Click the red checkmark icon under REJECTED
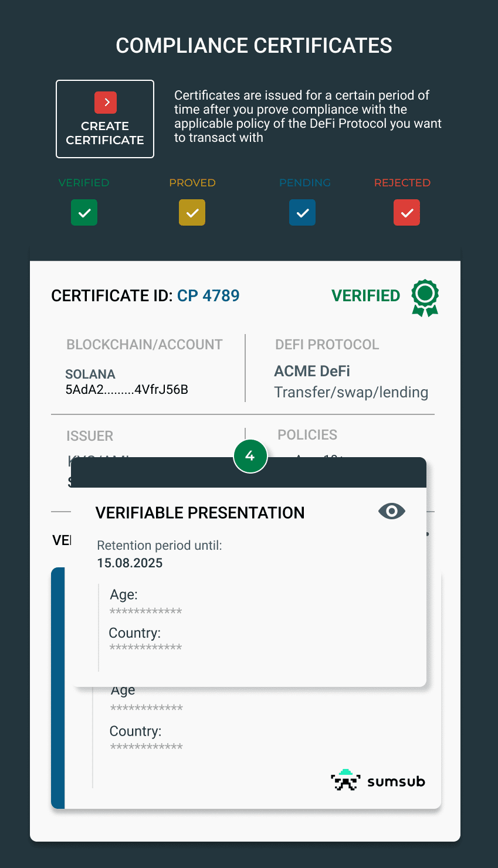 click(x=406, y=212)
